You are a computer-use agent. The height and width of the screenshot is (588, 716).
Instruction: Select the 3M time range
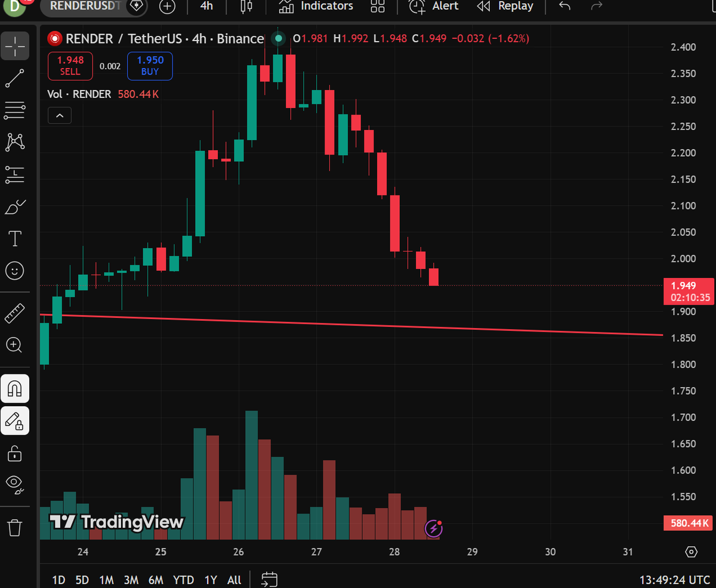[x=131, y=580]
